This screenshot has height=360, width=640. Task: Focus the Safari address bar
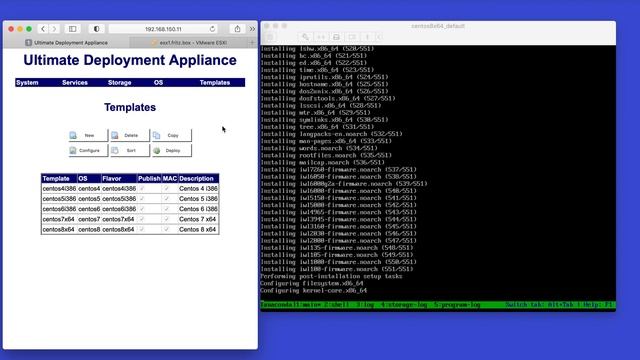coord(163,29)
